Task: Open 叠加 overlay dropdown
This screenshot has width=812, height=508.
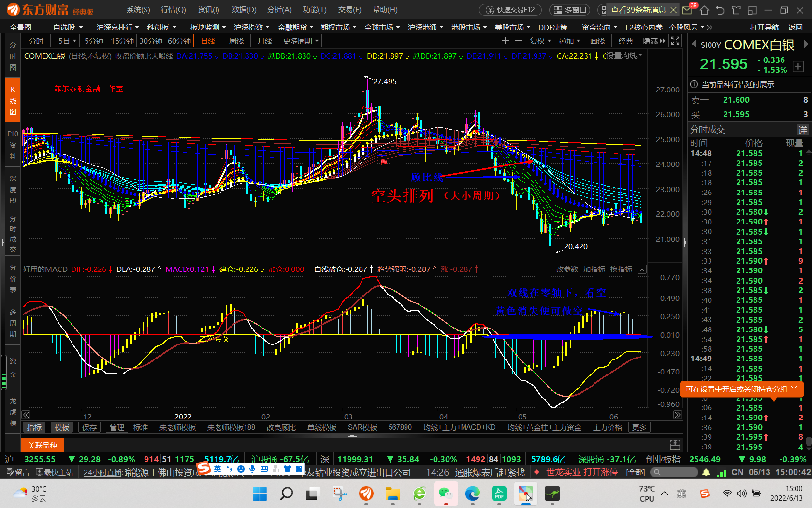Action: (x=569, y=41)
